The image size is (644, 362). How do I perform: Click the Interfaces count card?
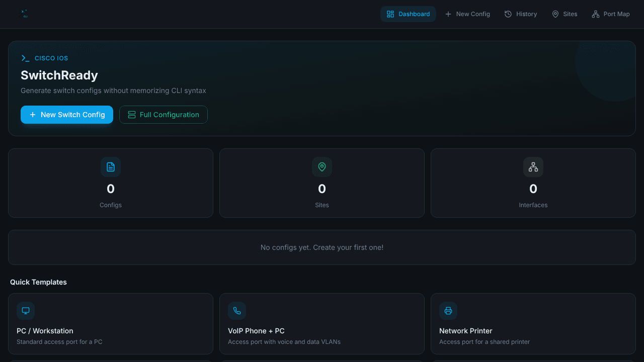coord(533,183)
